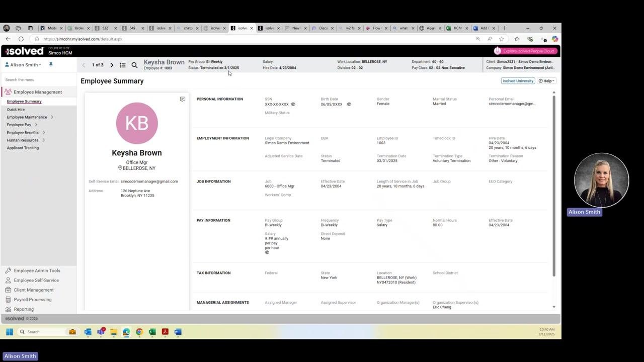Image resolution: width=644 pixels, height=362 pixels.
Task: Go to the next employee record arrow
Action: pyautogui.click(x=112, y=65)
